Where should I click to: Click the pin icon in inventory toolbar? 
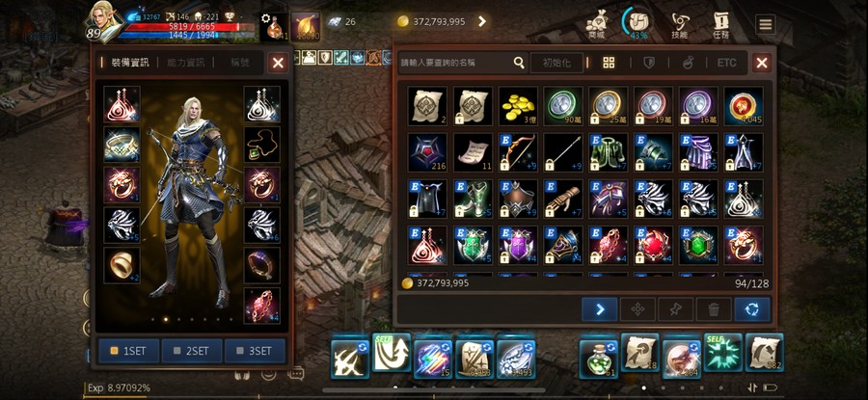pyautogui.click(x=675, y=309)
